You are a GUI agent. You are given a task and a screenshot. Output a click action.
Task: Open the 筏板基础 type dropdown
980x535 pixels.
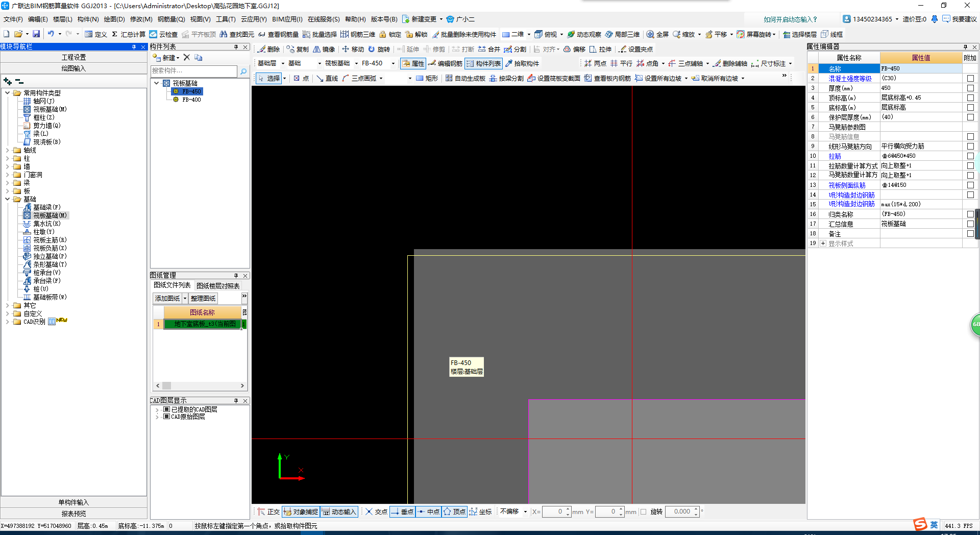(x=356, y=63)
